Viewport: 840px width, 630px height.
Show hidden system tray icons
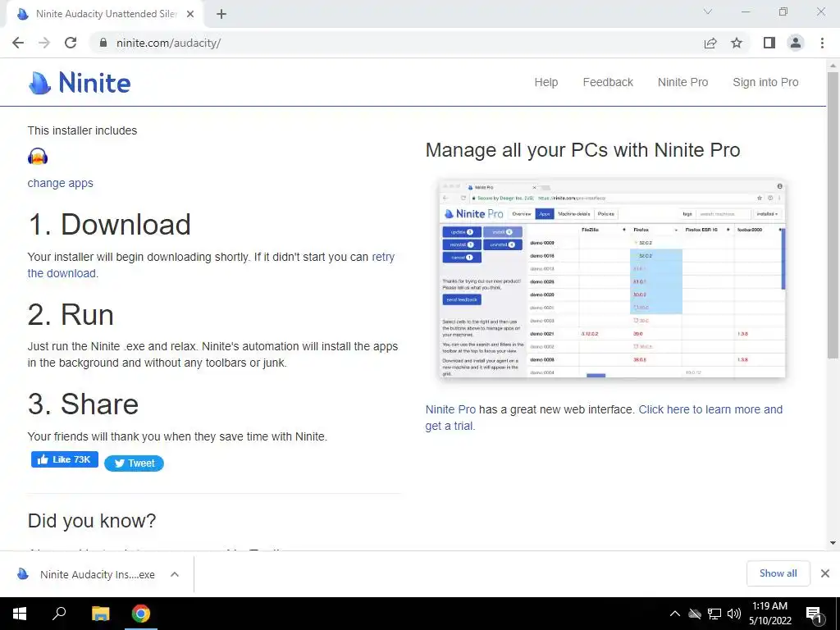675,614
